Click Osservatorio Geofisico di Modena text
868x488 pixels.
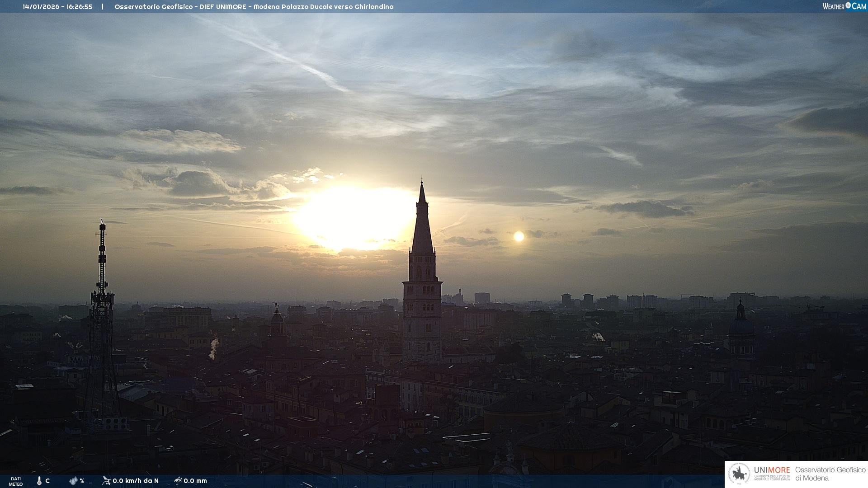pos(830,474)
